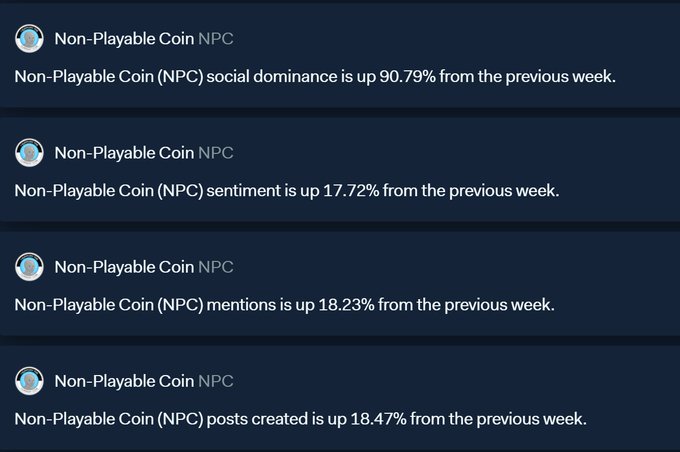Click the 90.79% figure in social dominance text
680x452 pixels.
pyautogui.click(x=407, y=76)
